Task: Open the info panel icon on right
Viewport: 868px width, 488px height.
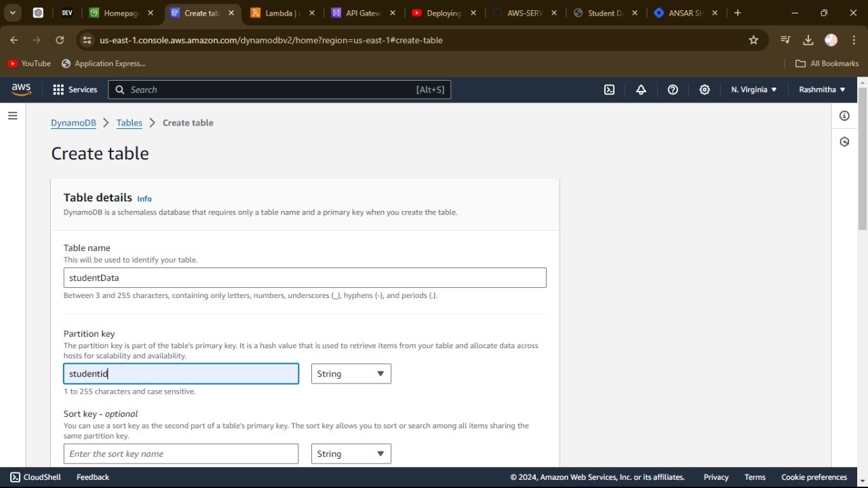Action: [844, 116]
